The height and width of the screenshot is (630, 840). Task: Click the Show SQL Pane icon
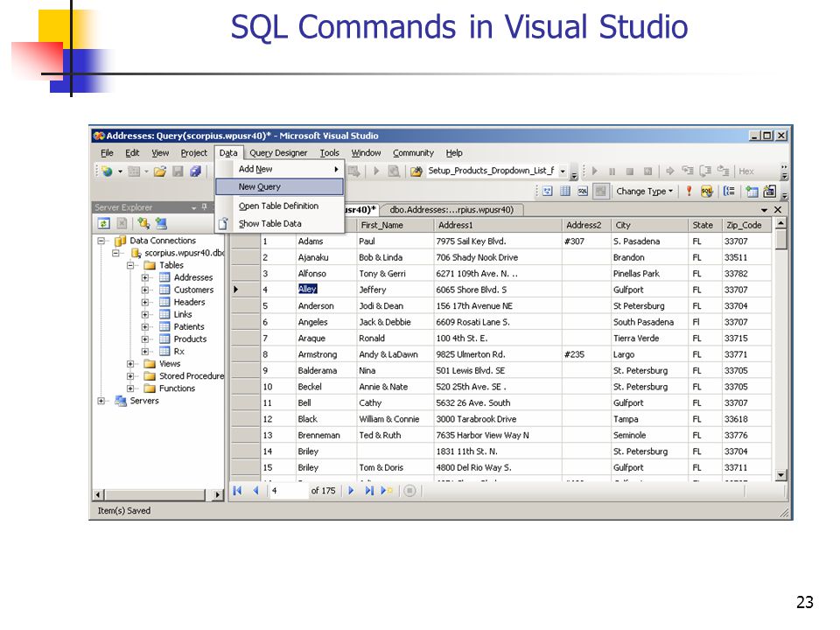pyautogui.click(x=583, y=192)
